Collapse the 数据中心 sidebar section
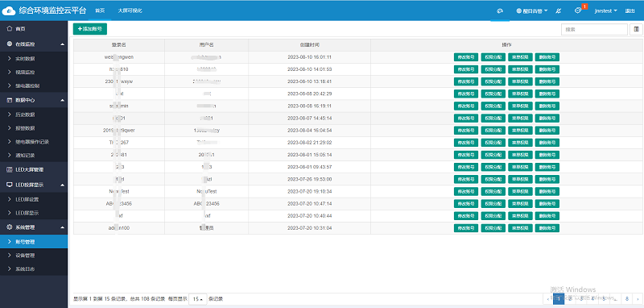644x308 pixels. point(63,100)
